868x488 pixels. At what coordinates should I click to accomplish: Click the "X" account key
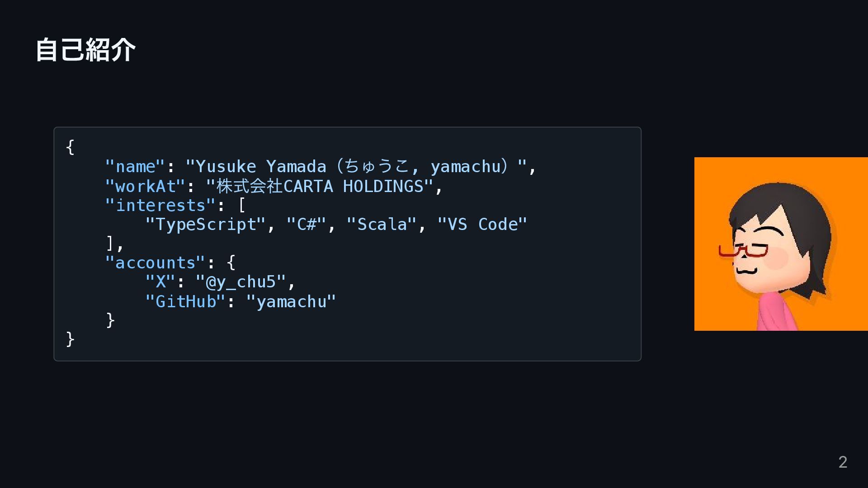(x=160, y=282)
